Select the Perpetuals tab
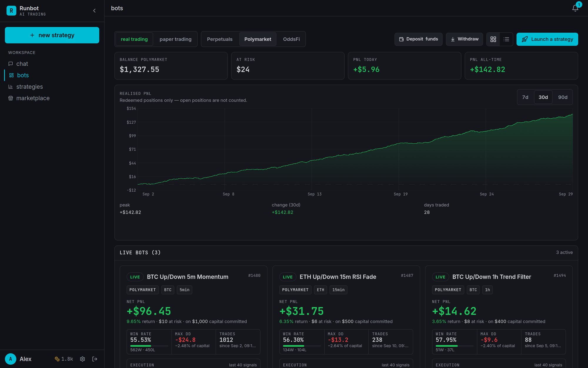Image resolution: width=588 pixels, height=368 pixels. pyautogui.click(x=220, y=39)
